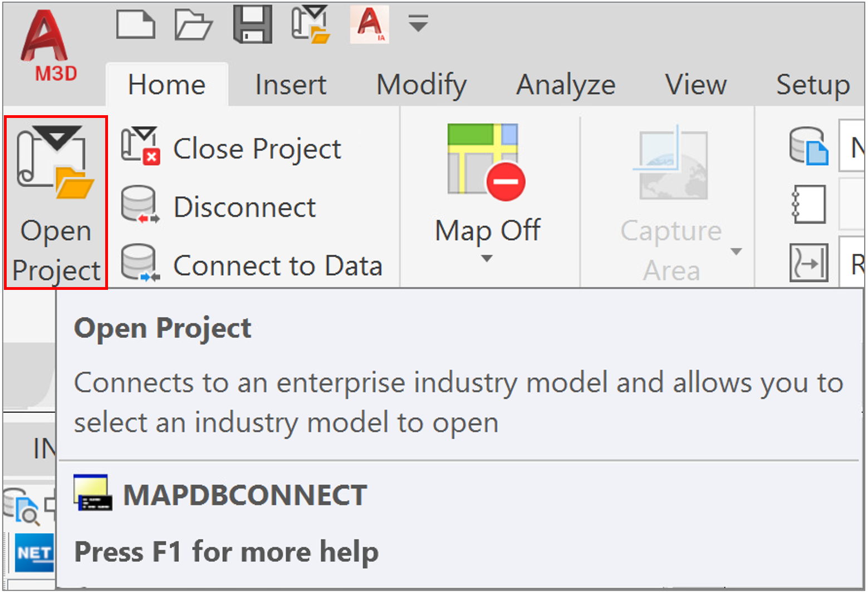Viewport: 868px width, 592px height.
Task: Switch to the Insert ribbon tab
Action: pyautogui.click(x=291, y=85)
